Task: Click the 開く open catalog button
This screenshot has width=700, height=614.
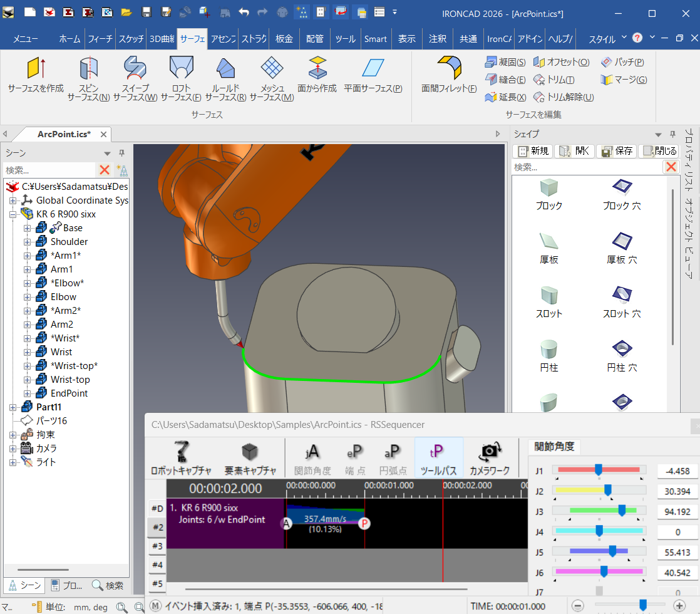Action: pos(574,151)
